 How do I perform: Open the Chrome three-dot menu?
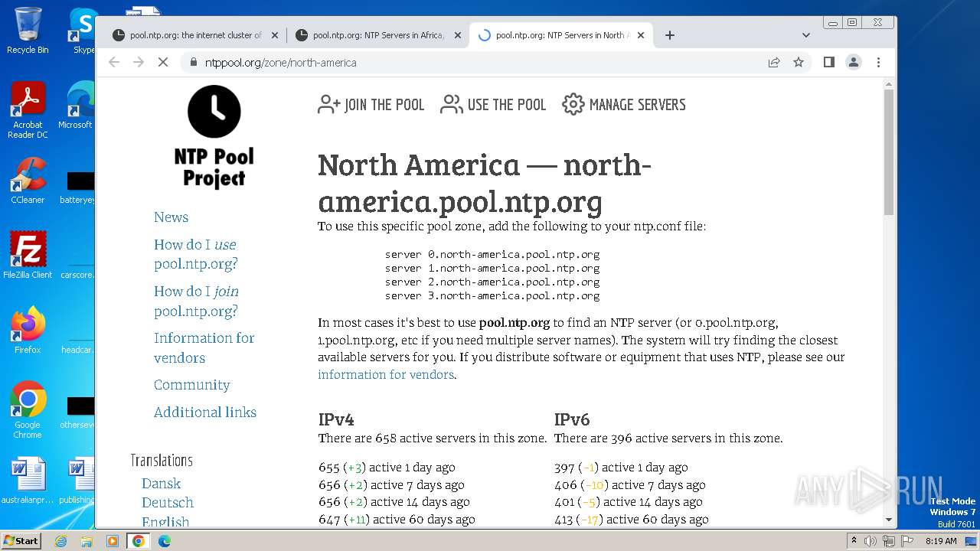point(878,62)
